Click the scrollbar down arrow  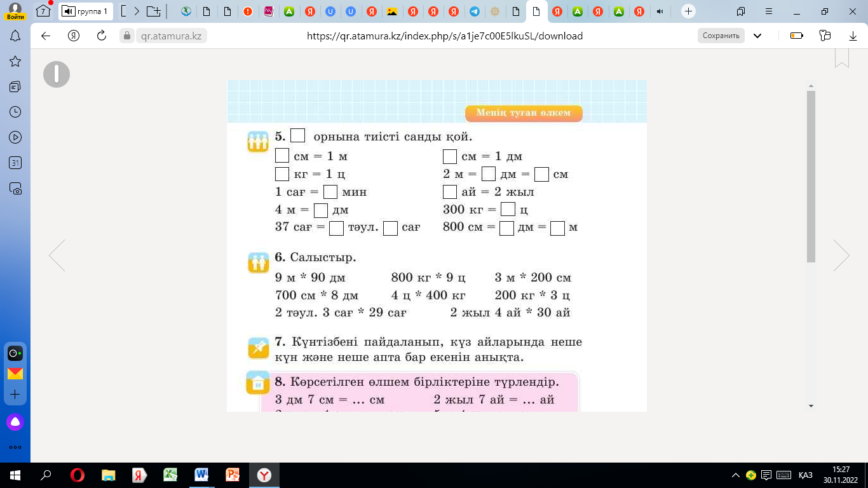click(x=811, y=405)
